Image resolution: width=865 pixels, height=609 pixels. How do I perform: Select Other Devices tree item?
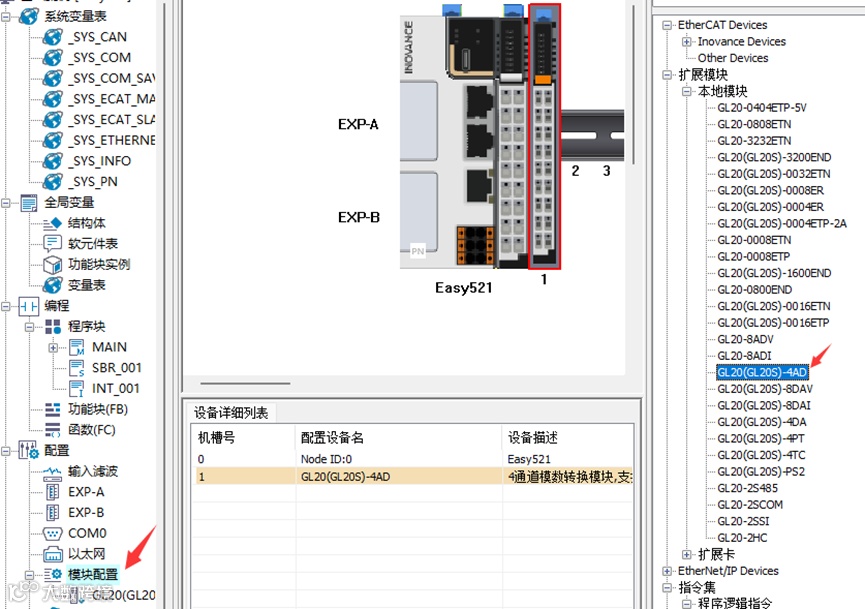pos(733,58)
